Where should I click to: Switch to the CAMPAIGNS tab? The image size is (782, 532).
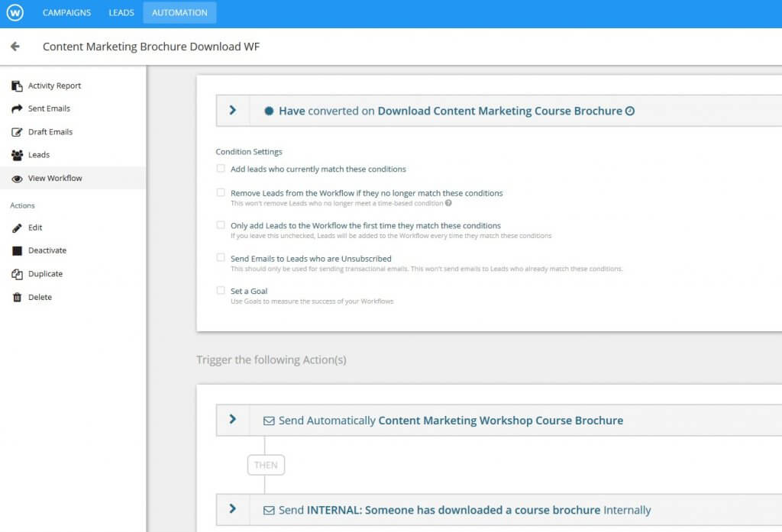(x=67, y=12)
